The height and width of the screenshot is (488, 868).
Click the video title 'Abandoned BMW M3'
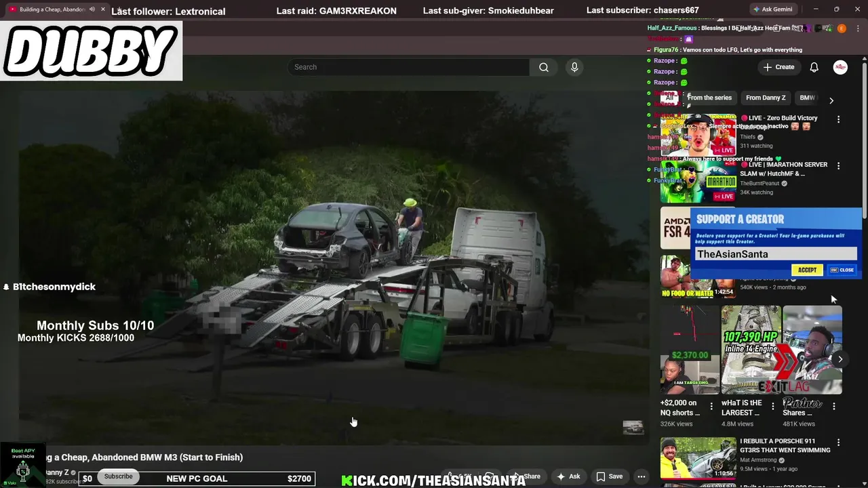145,457
